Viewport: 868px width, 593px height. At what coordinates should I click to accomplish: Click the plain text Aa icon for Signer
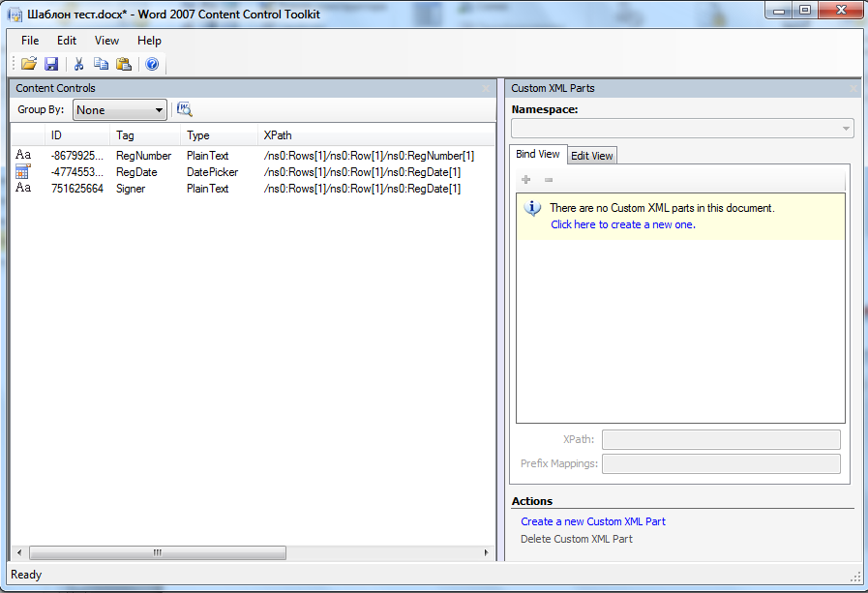pos(22,188)
